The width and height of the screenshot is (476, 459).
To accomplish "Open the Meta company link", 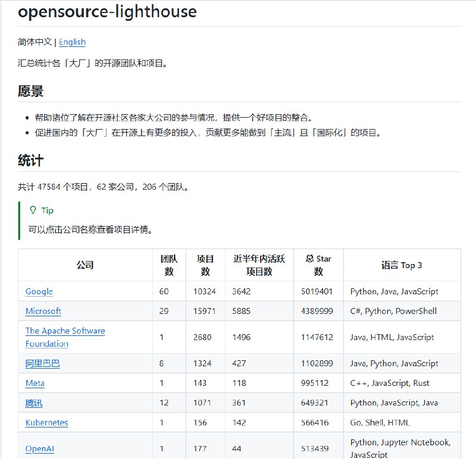I will click(34, 383).
